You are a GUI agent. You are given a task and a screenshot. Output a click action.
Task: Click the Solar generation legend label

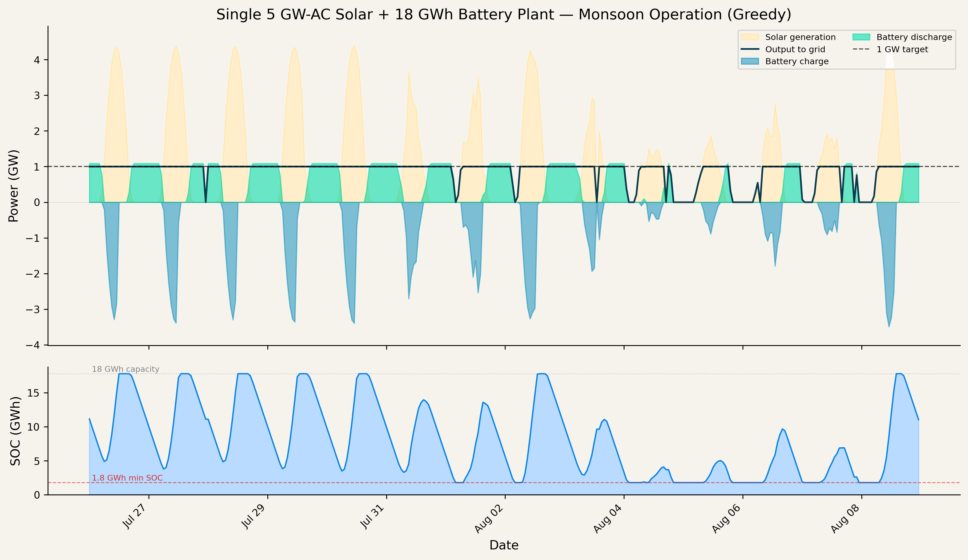[800, 37]
